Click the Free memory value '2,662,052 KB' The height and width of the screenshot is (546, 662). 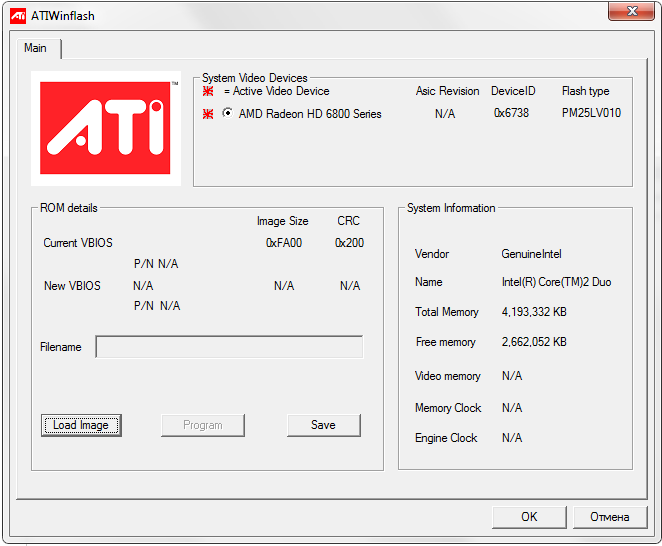click(534, 342)
